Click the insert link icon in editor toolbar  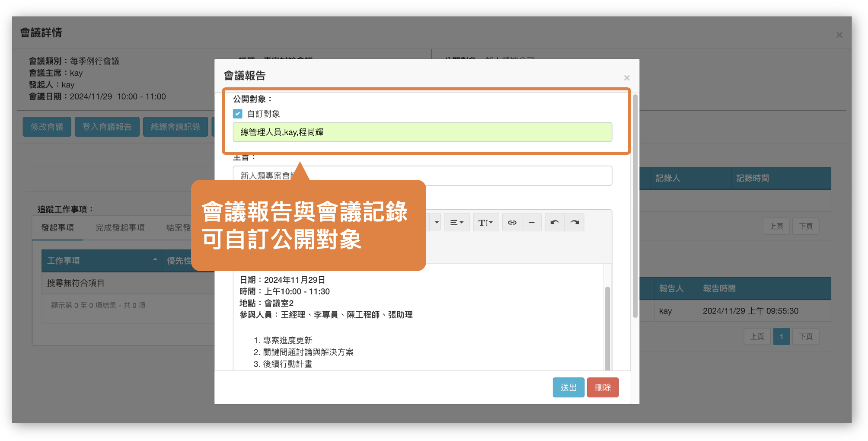click(512, 223)
